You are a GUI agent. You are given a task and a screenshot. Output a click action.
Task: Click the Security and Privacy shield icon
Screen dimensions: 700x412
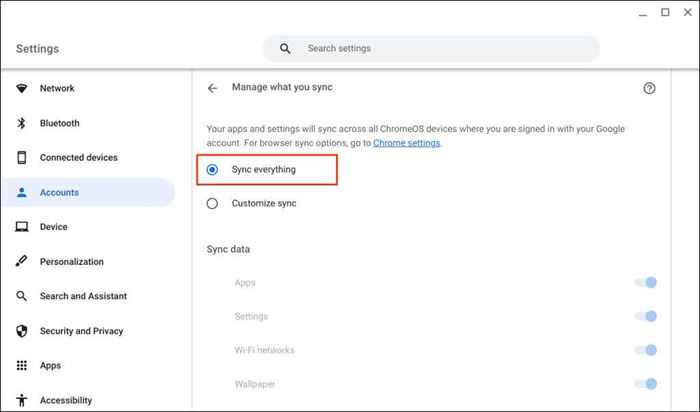pyautogui.click(x=21, y=331)
